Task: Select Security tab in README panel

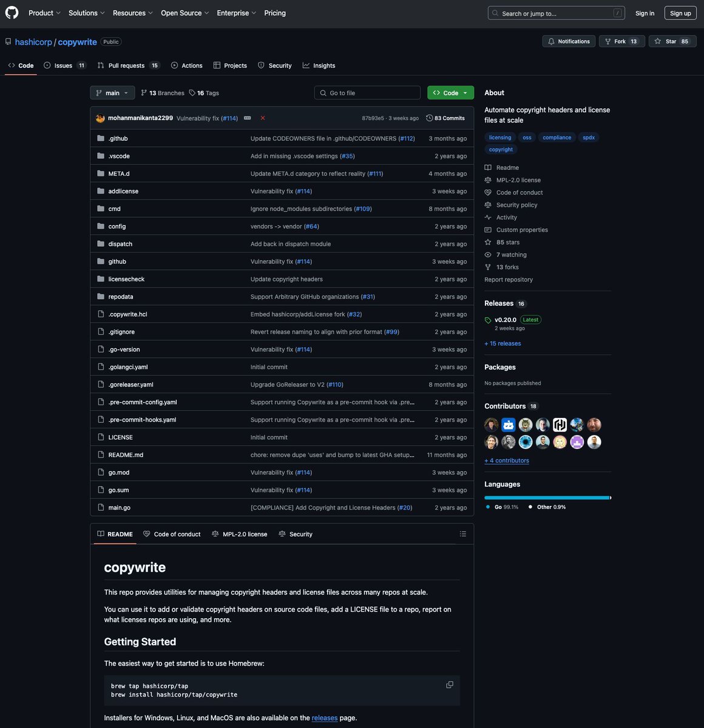Action: 296,534
